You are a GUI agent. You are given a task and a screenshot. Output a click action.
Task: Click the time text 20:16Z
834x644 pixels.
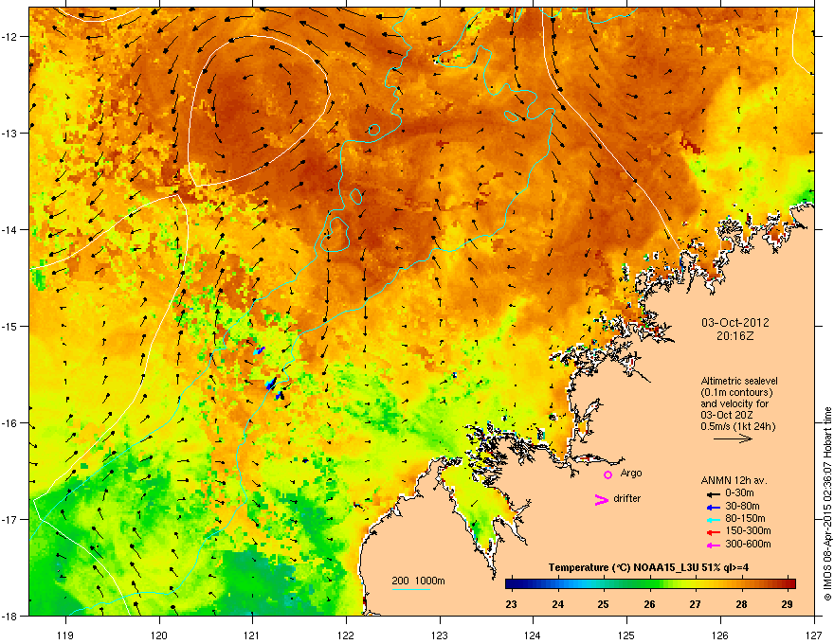(735, 336)
